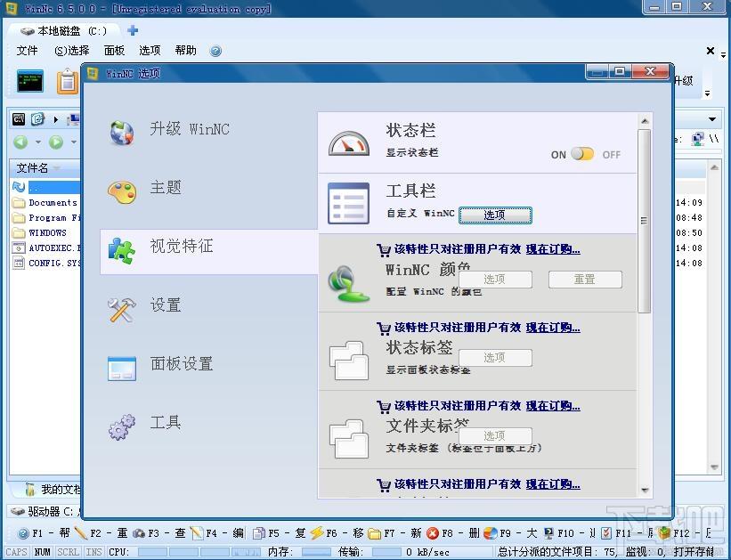Click the F3 view camera icon
Image resolution: width=731 pixels, height=560 pixels.
(139, 533)
